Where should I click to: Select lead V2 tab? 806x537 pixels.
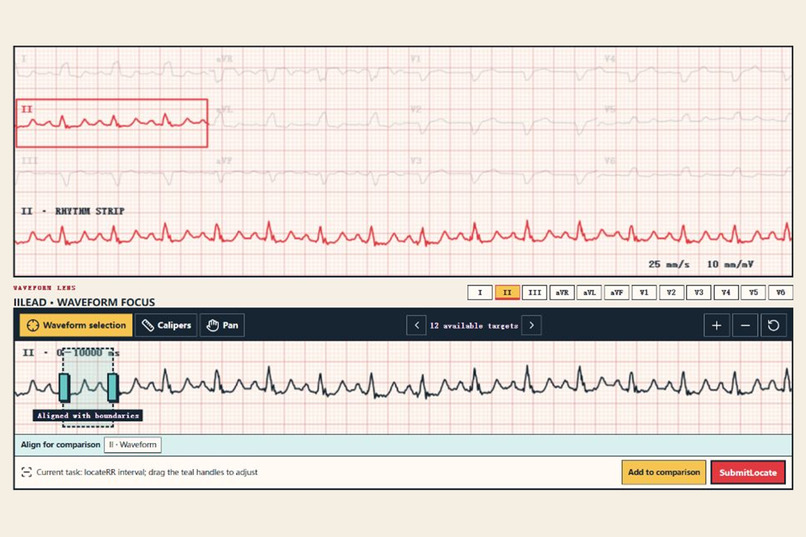[671, 292]
